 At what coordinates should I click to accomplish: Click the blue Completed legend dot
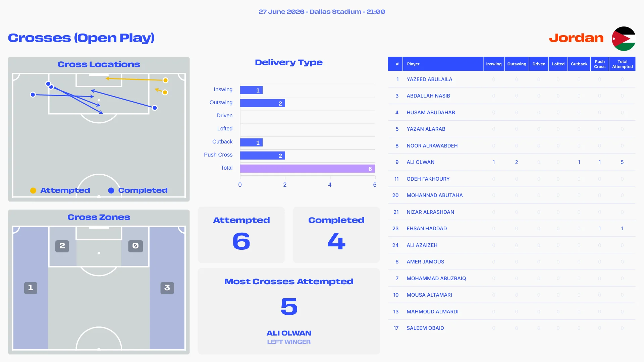coord(111,190)
